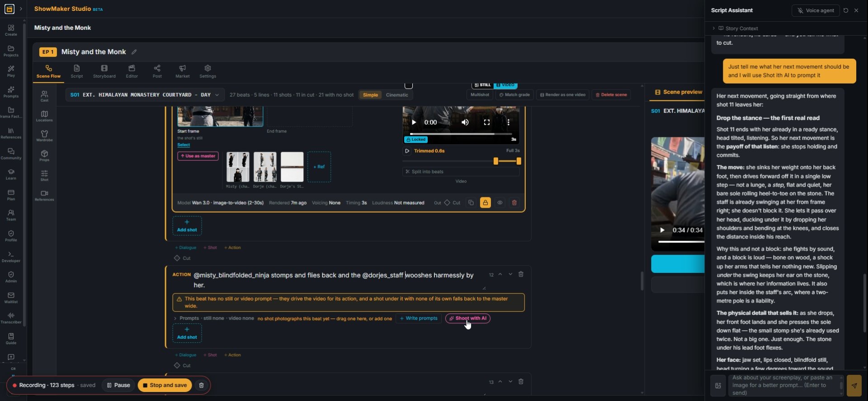Move beat 13 down with its chevron
Screen dimensions: 868x401
point(510,382)
